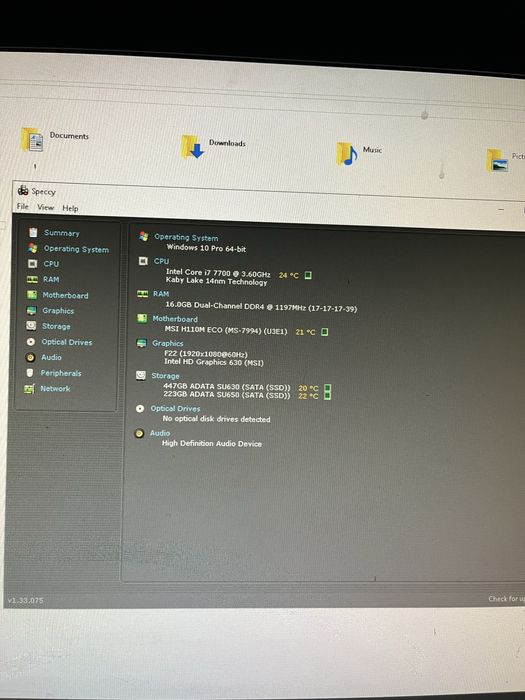Click the Graphics heading in summary
The height and width of the screenshot is (700, 525).
click(x=167, y=343)
